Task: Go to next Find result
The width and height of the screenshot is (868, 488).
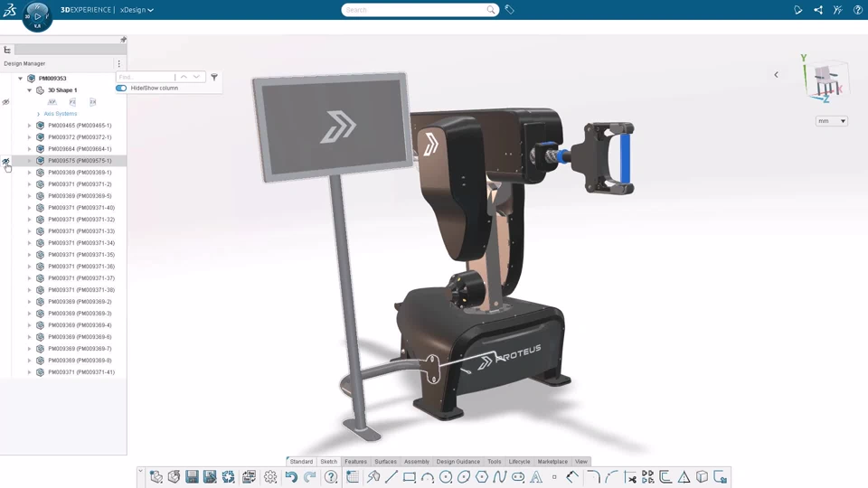Action: (196, 77)
